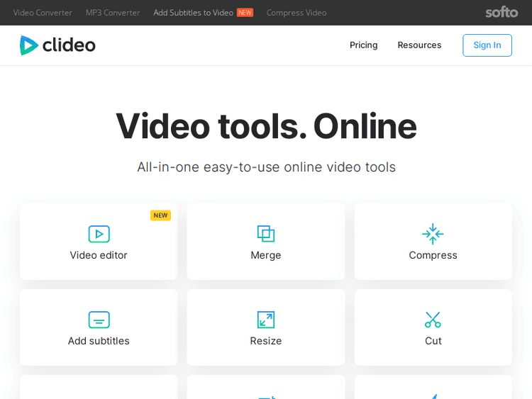Select the Merge tool label
532x399 pixels.
(x=266, y=255)
